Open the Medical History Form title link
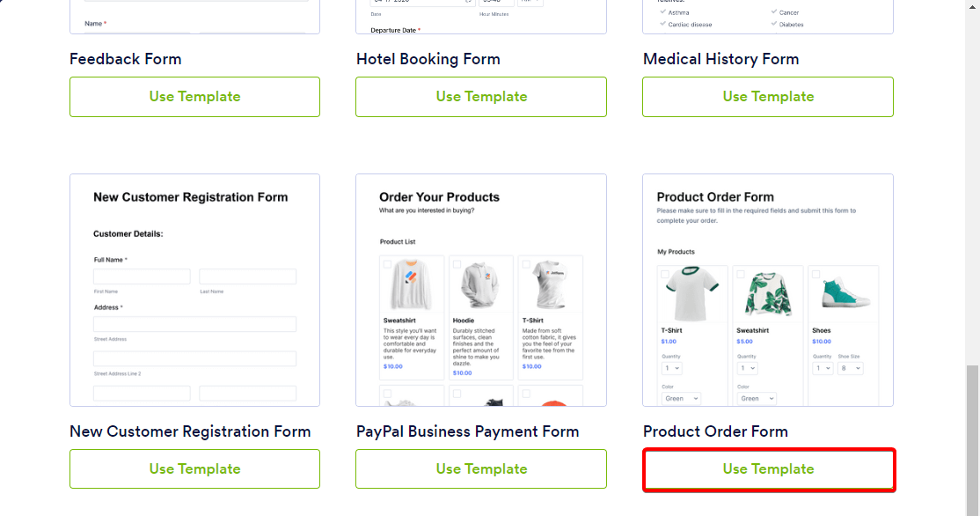 (x=720, y=59)
